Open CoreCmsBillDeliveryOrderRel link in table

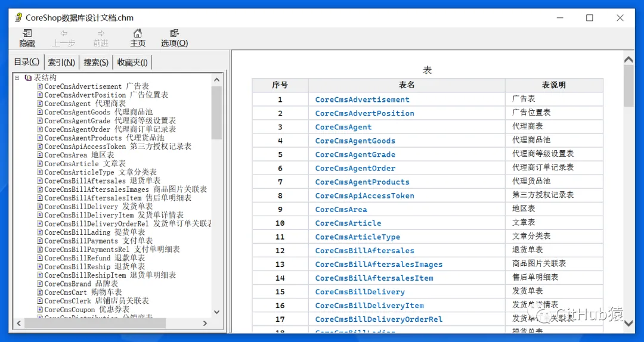[379, 319]
